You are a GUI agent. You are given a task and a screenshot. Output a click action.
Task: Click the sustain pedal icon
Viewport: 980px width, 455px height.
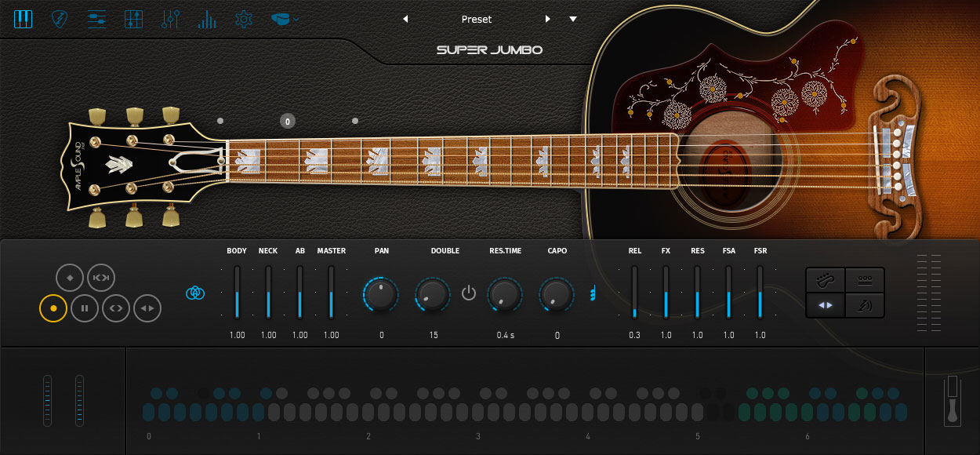[x=953, y=401]
